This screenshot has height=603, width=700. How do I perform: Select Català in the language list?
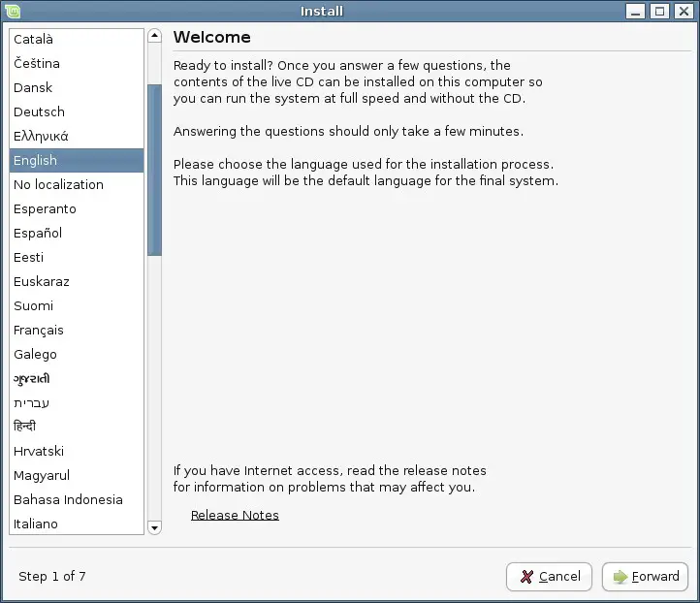pyautogui.click(x=77, y=40)
